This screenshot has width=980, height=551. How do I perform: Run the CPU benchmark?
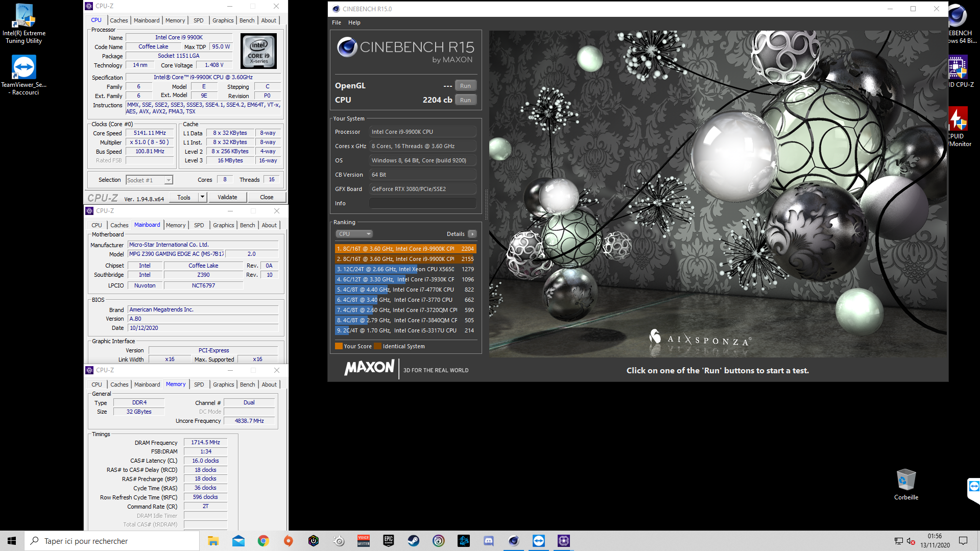point(465,100)
